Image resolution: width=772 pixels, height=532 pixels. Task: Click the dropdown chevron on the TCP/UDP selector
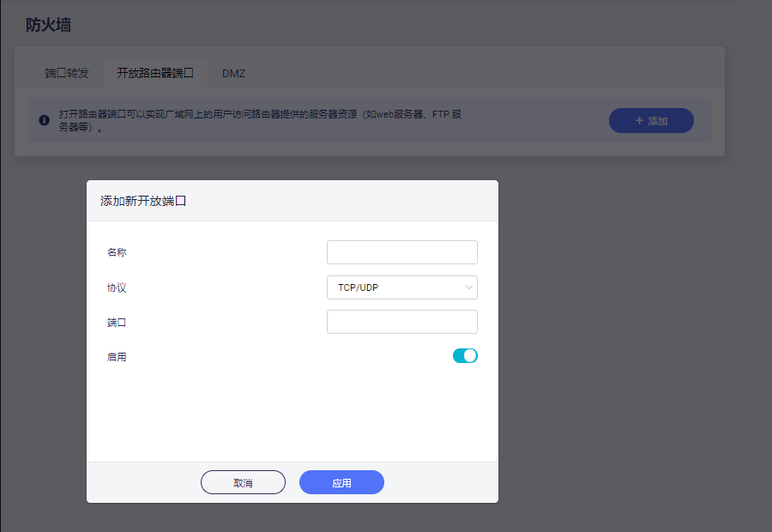pyautogui.click(x=468, y=287)
